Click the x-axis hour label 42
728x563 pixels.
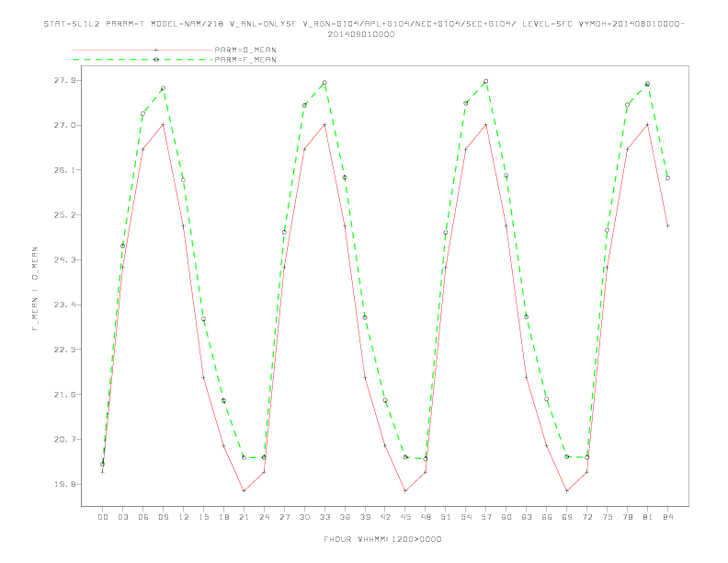click(385, 517)
